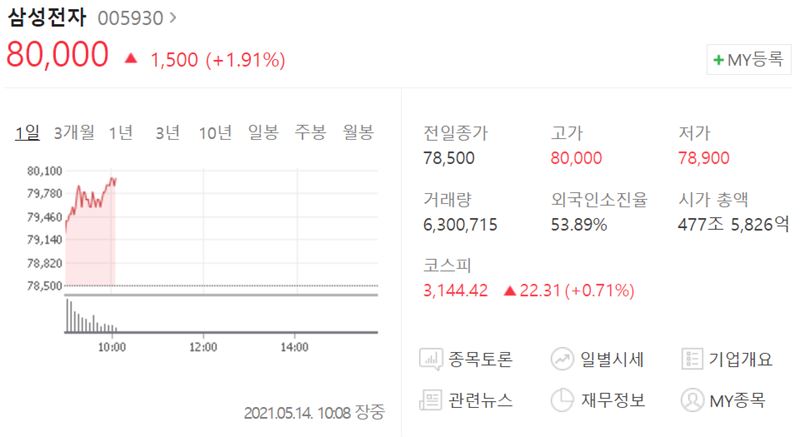Open the 삼성전자 stock name link
This screenshot has width=800, height=437.
pyautogui.click(x=47, y=18)
